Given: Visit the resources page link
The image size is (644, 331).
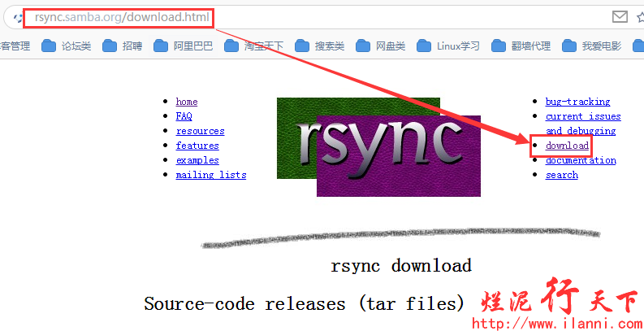Looking at the screenshot, I should pyautogui.click(x=200, y=131).
